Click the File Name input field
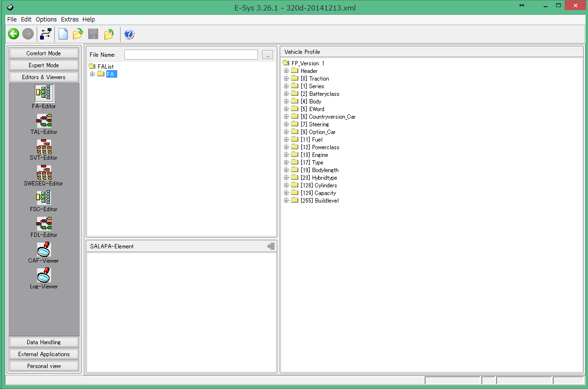The height and width of the screenshot is (389, 588). [x=191, y=55]
